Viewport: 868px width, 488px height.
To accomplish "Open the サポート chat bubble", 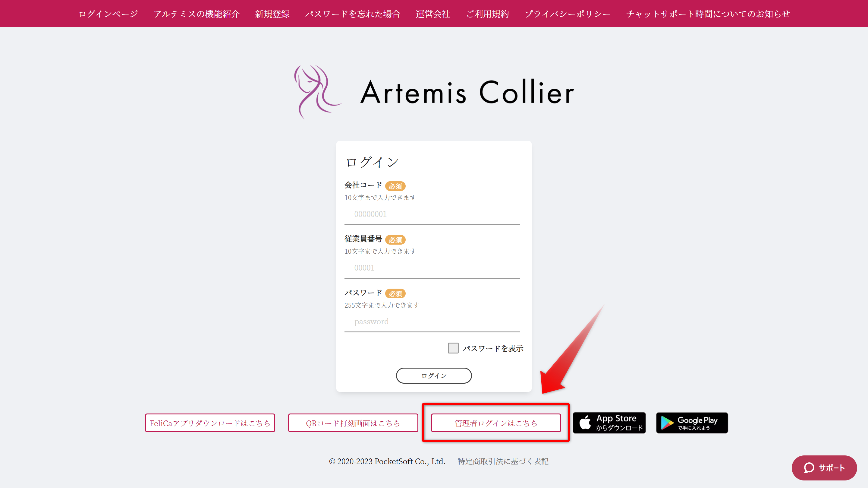I will 824,467.
